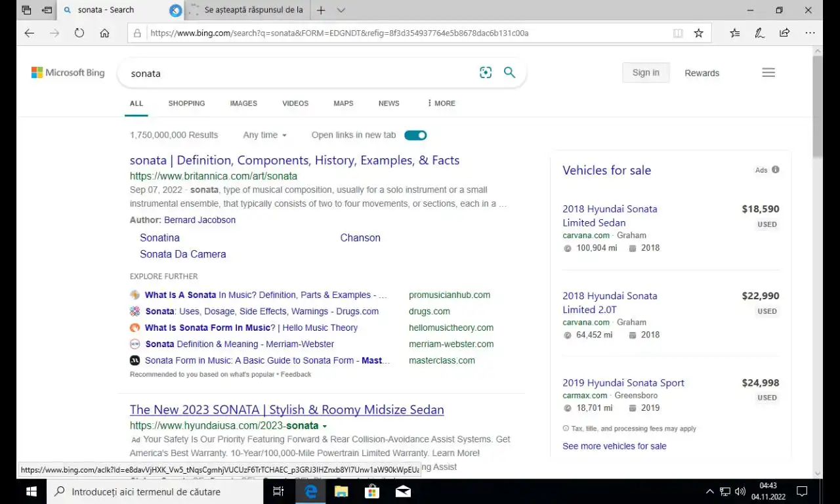Open What Is A Sonata In Music link
The width and height of the screenshot is (840, 504).
[266, 295]
